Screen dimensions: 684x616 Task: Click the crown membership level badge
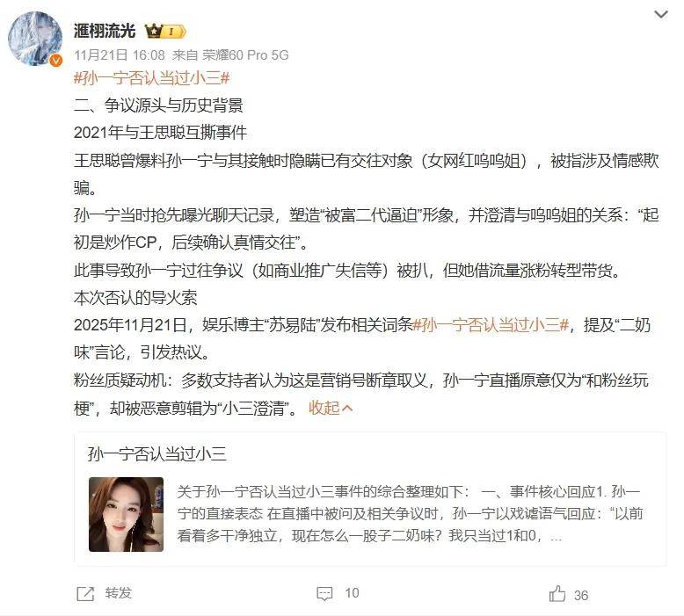click(166, 32)
